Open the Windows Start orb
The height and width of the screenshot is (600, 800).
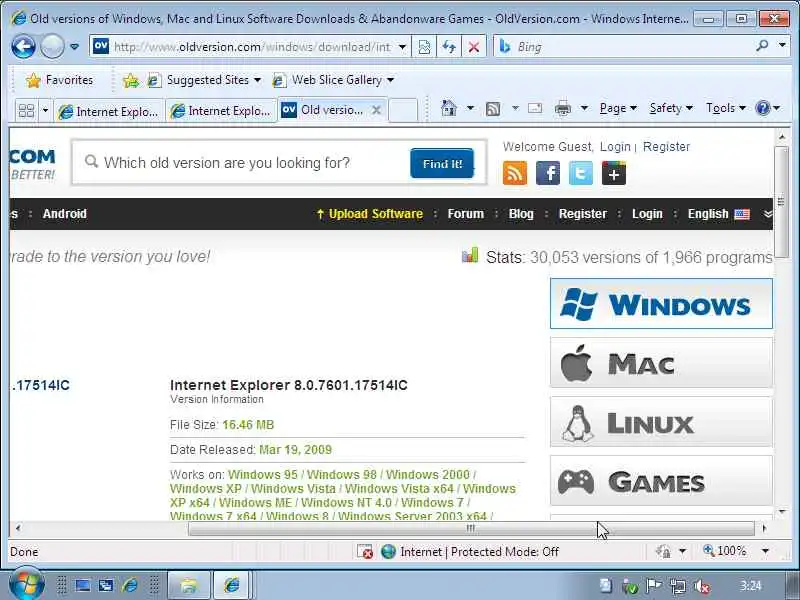click(x=26, y=585)
